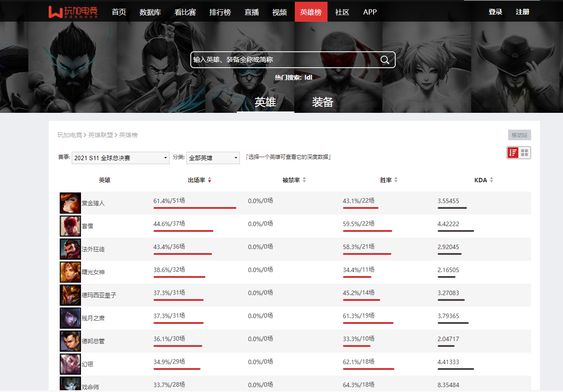Viewport: 563px width, 392px height.
Task: Switch to list view icon
Action: 513,153
